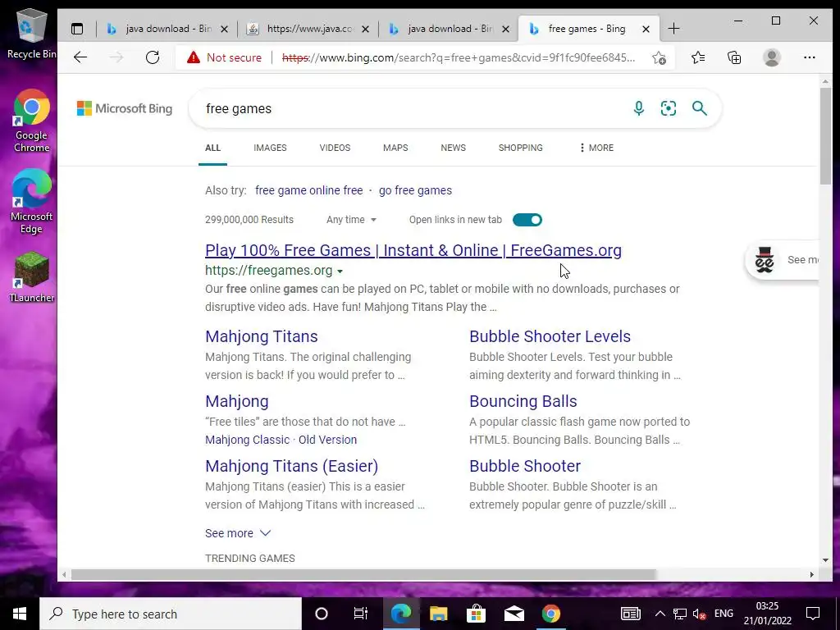Open a new browser tab

click(x=674, y=29)
